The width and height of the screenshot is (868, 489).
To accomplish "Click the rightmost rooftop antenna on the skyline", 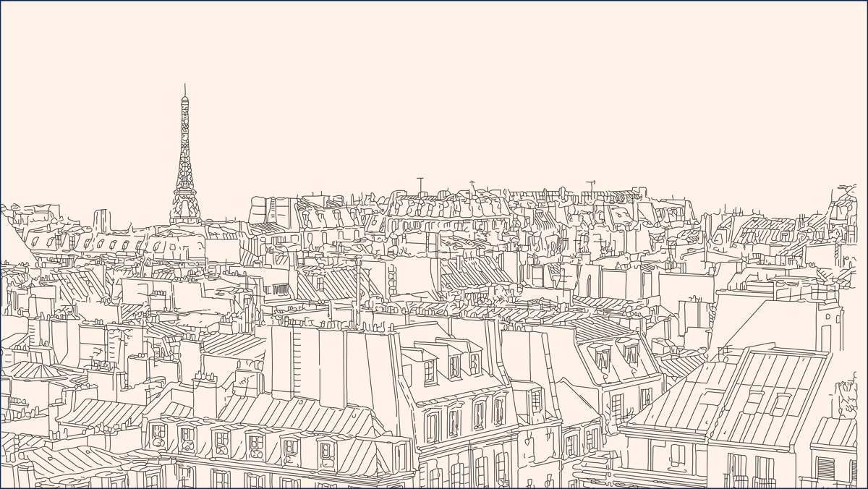I will (x=590, y=187).
